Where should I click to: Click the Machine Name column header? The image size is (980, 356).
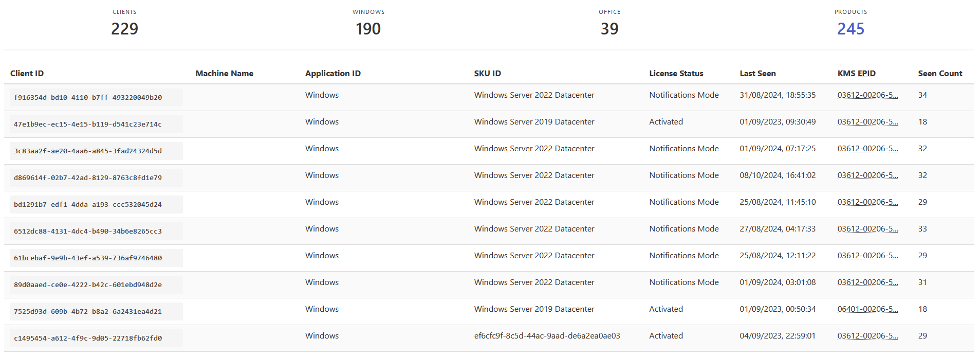pos(224,74)
